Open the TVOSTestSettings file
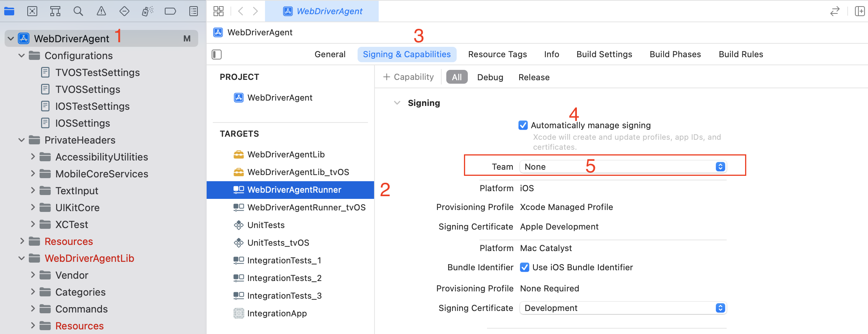Image resolution: width=868 pixels, height=334 pixels. (x=90, y=73)
